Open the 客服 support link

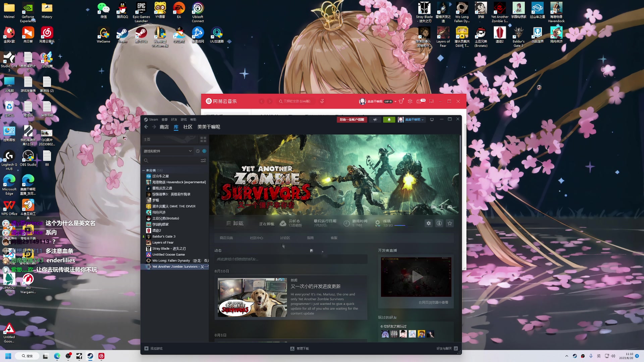coord(334,238)
